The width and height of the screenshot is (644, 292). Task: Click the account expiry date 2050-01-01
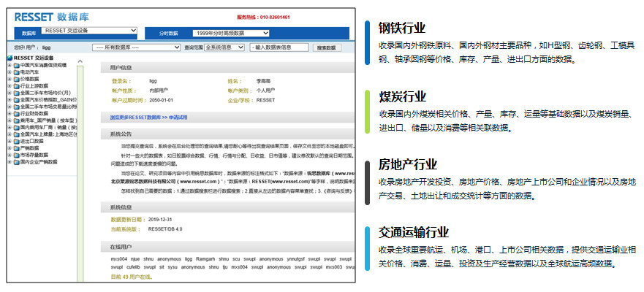(162, 100)
